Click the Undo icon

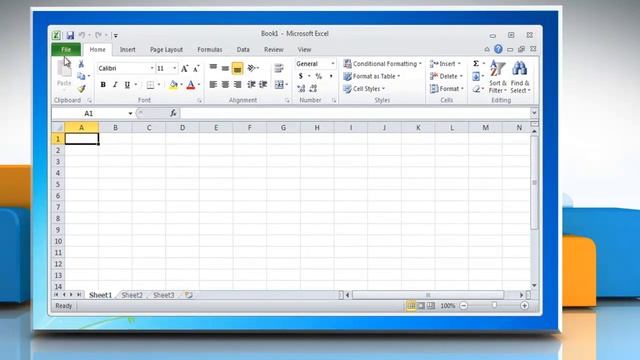(82, 36)
